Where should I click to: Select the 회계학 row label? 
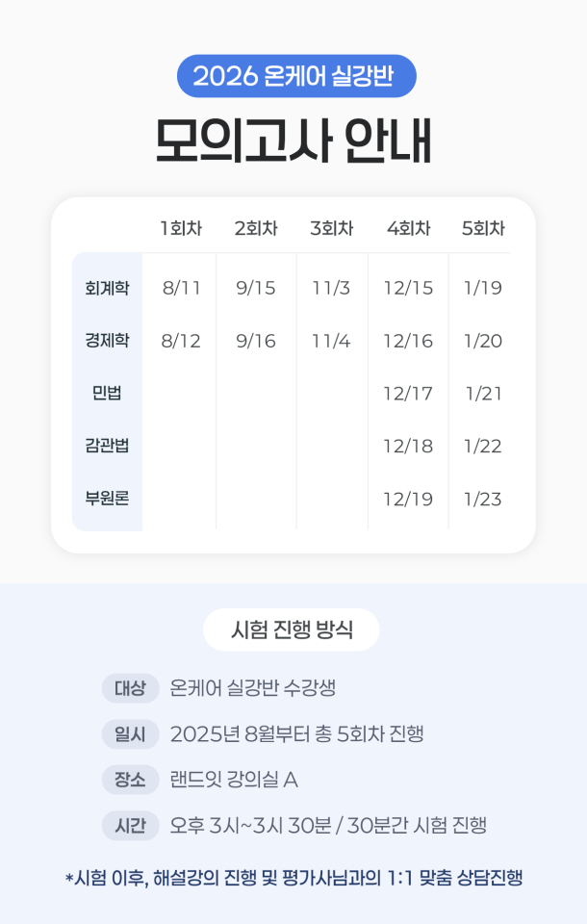(107, 288)
